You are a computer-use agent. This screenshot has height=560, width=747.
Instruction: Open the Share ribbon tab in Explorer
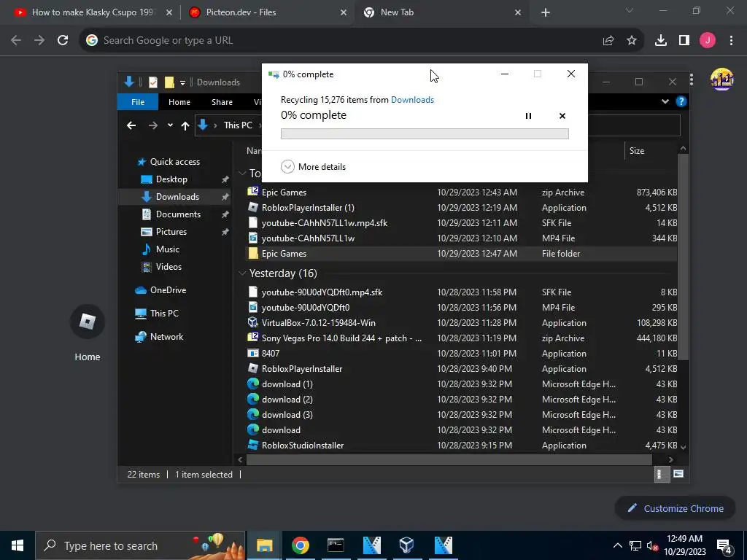click(222, 102)
